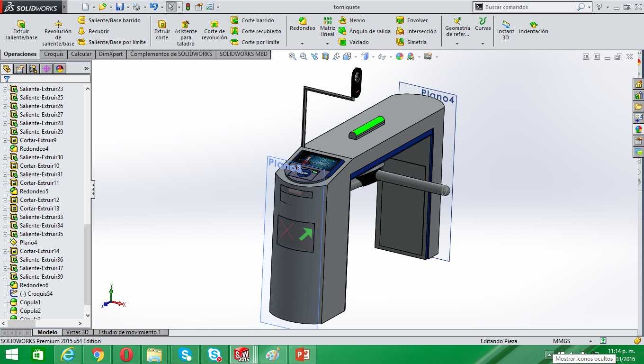Select the Plano4 feature in tree
Viewport: 644px width, 364px height.
[x=28, y=243]
